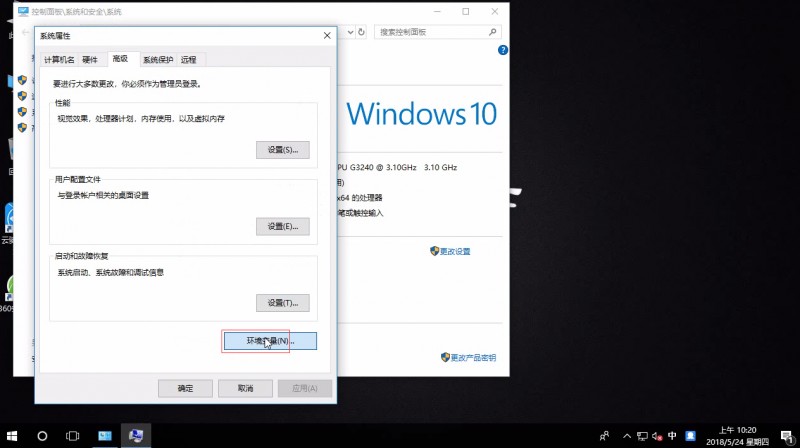Click the blue user tray icon

(x=690, y=436)
